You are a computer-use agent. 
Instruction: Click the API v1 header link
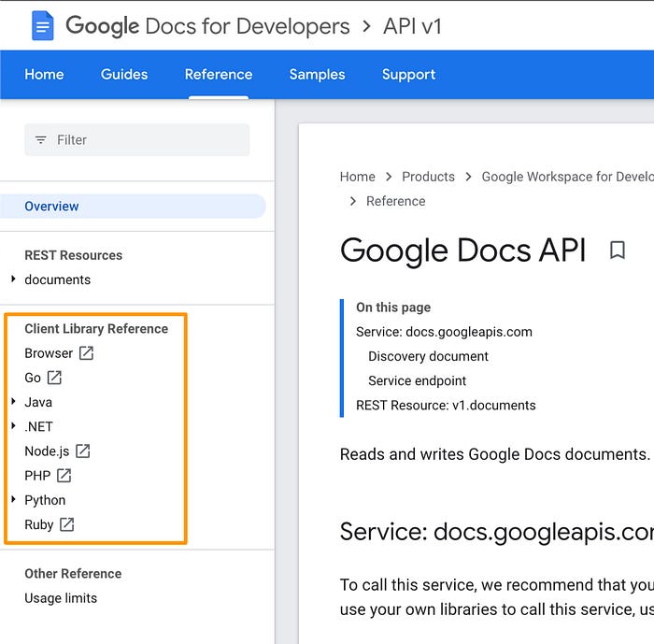pos(413,26)
